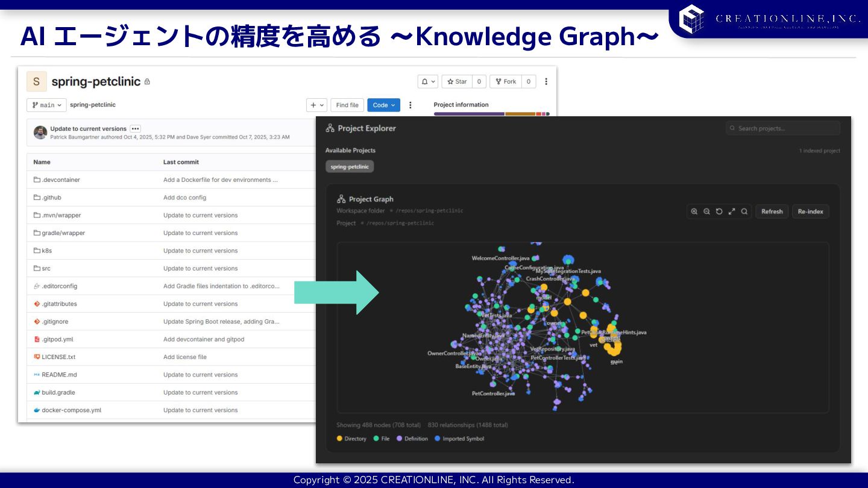This screenshot has height=488, width=868.
Task: Reset the Project Graph view
Action: pyautogui.click(x=719, y=211)
